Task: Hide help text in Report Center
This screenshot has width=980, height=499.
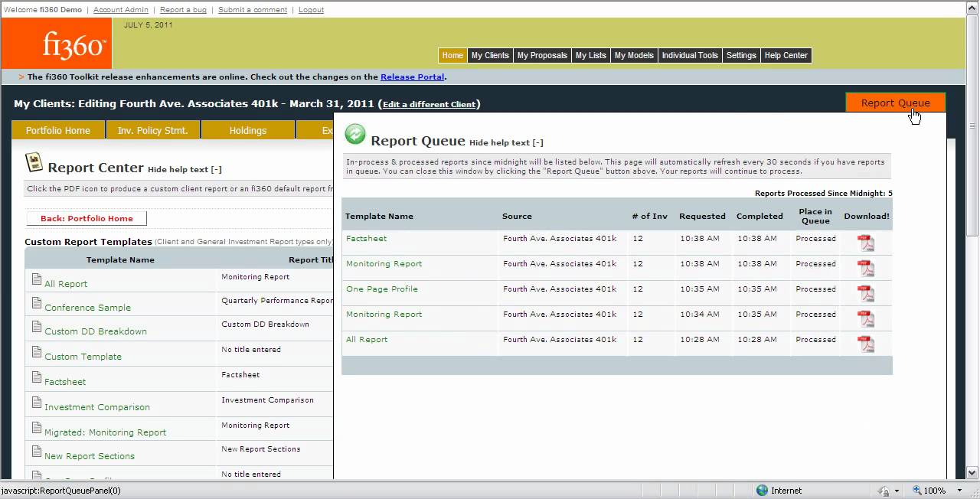Action: (185, 169)
